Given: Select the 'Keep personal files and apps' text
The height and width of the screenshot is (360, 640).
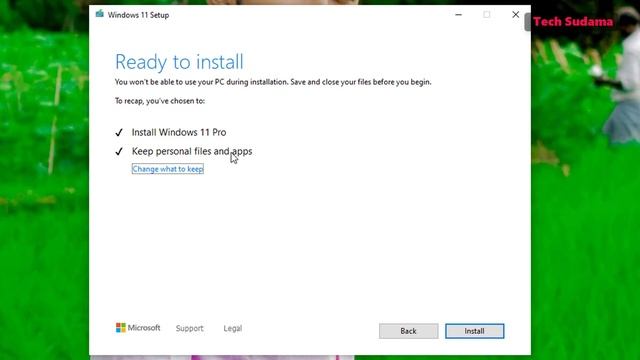Looking at the screenshot, I should coord(192,151).
